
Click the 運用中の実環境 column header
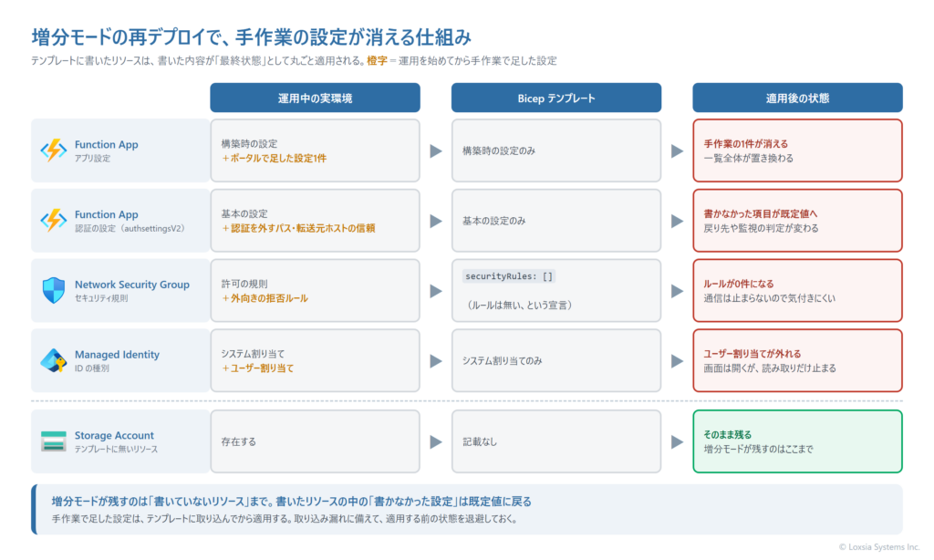315,98
